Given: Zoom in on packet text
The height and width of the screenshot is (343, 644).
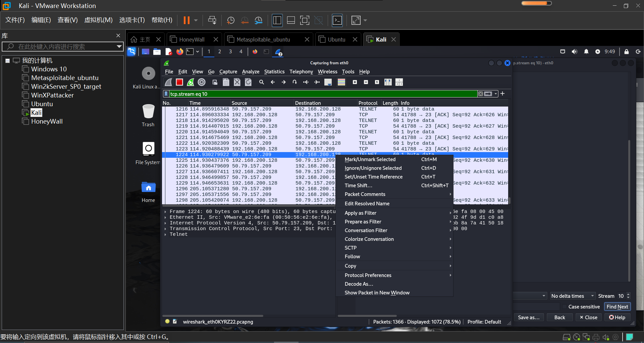Looking at the screenshot, I should [355, 82].
